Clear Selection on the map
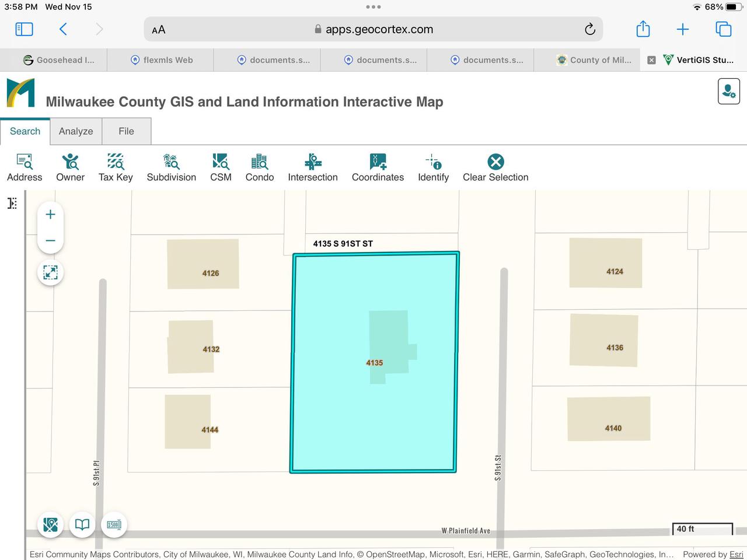 click(495, 167)
